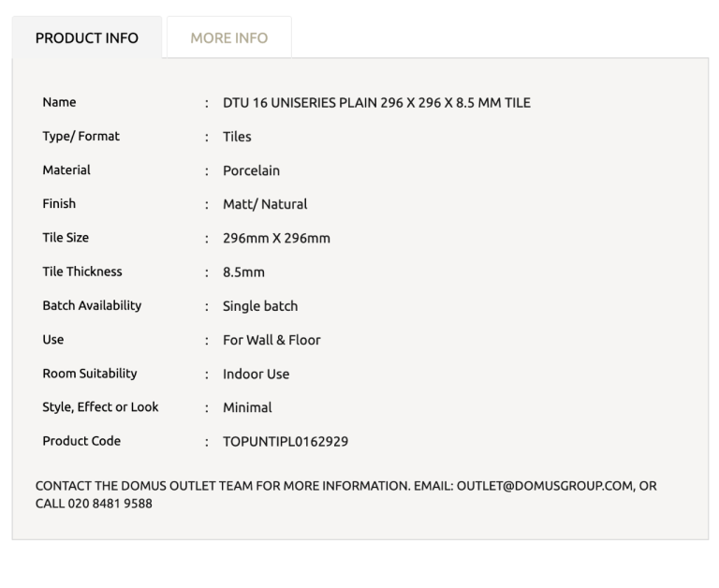Screen dimensions: 719x588
Task: Click the 'Matt/ Natural' finish value
Action: [265, 204]
